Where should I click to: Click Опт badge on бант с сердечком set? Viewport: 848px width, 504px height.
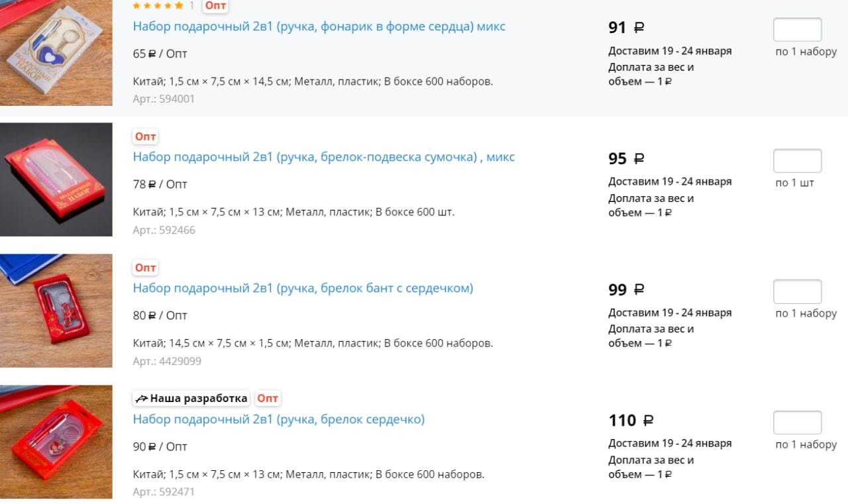pyautogui.click(x=145, y=268)
